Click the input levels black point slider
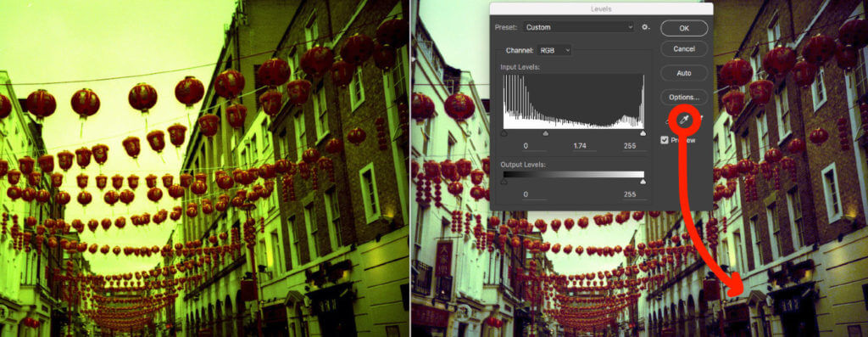 tap(504, 133)
